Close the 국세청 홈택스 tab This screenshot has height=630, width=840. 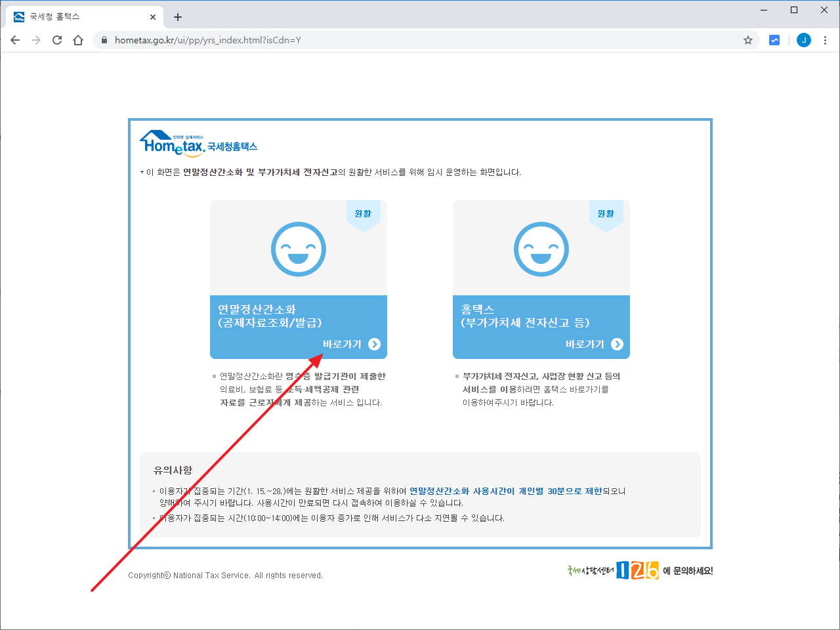coord(153,17)
